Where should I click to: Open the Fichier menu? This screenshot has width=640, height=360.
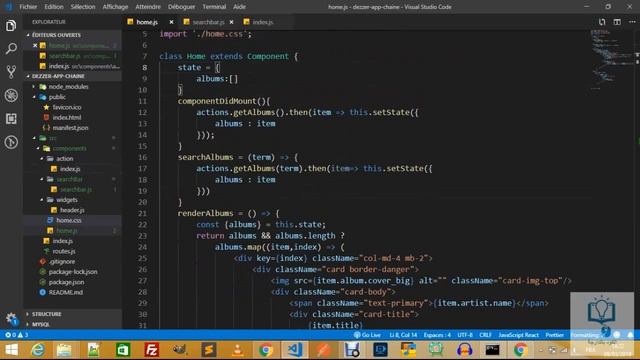click(28, 7)
